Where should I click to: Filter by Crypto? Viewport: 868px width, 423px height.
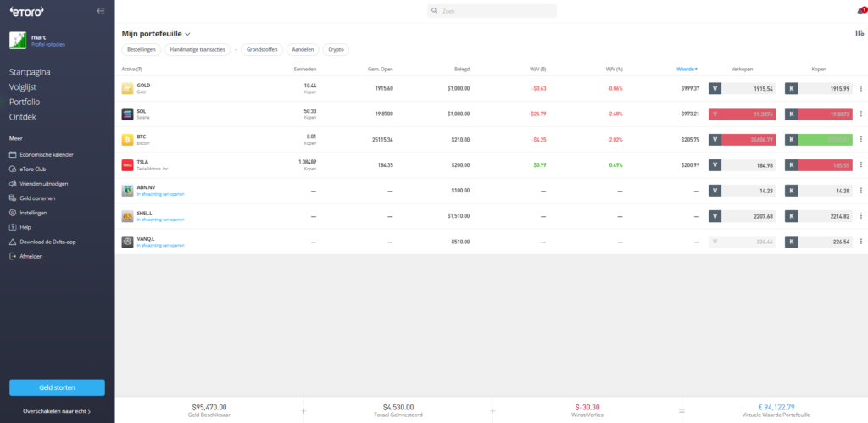pyautogui.click(x=336, y=50)
